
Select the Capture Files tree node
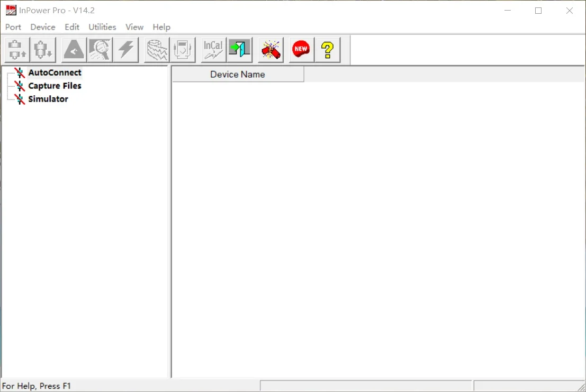click(55, 86)
